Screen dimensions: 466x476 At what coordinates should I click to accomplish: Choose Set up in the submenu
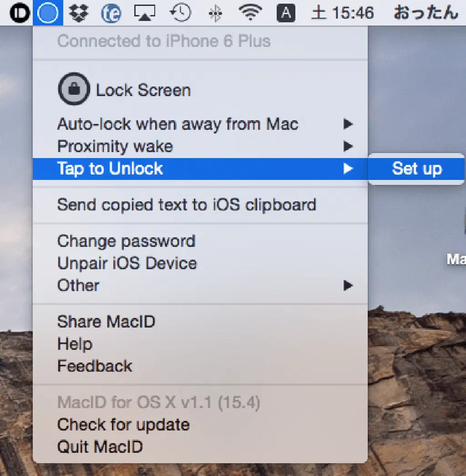point(416,169)
